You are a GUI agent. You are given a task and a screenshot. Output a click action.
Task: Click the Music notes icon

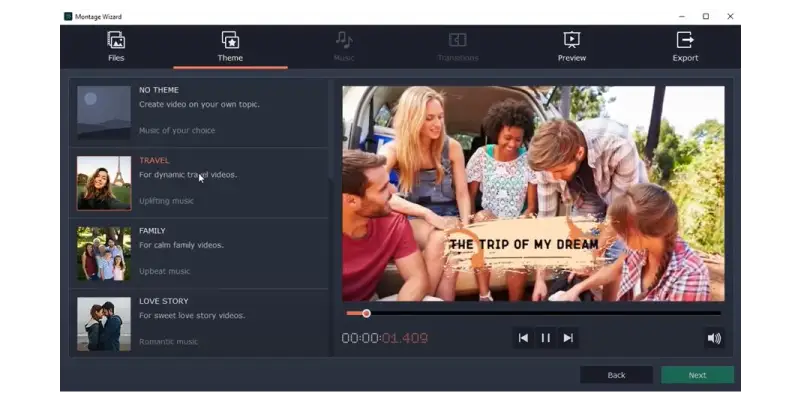(344, 40)
